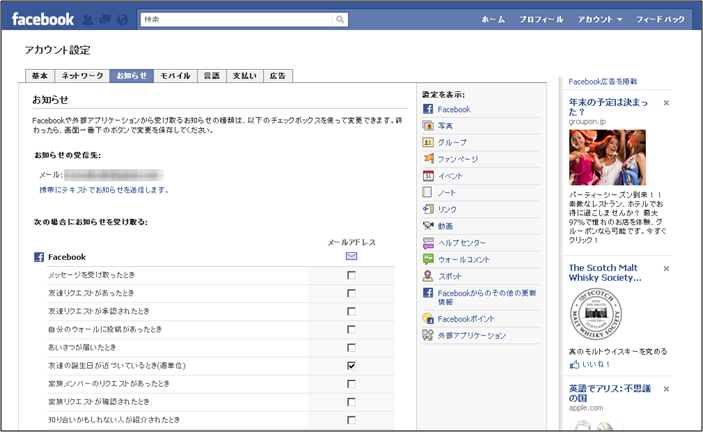
Task: Open the Facebook広告を掲載 link
Action: pos(603,82)
